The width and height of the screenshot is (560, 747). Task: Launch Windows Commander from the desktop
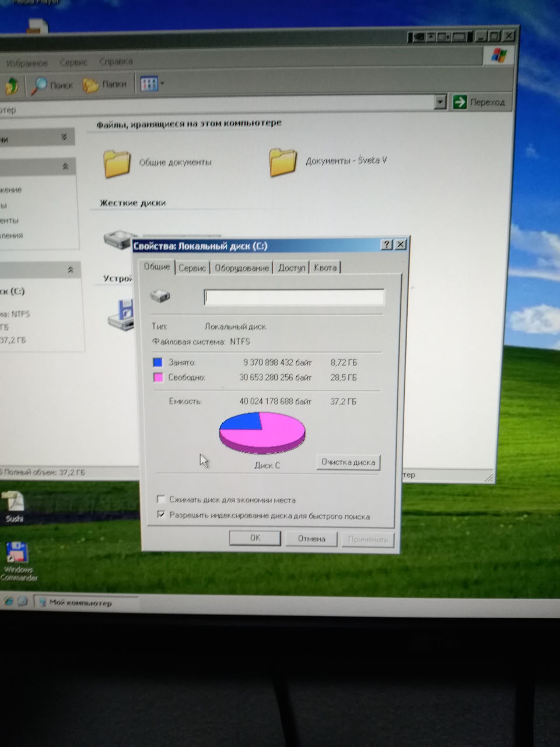click(x=17, y=561)
